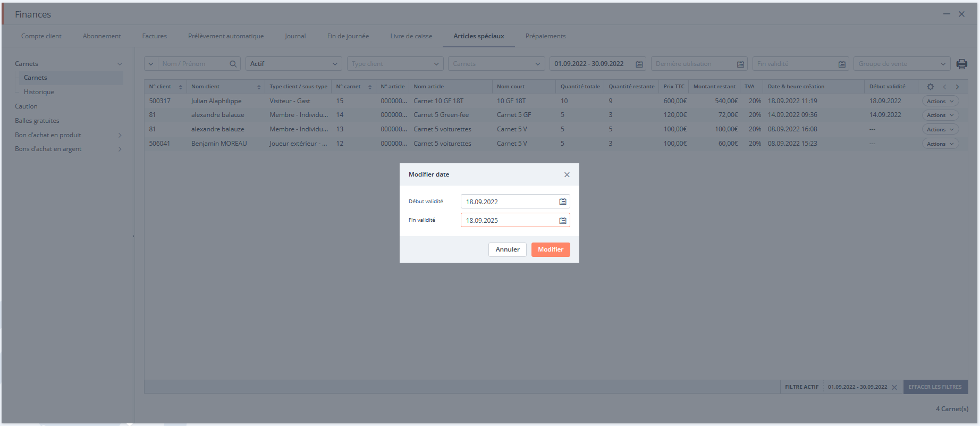Click the Julian Alaphilippe client name
This screenshot has width=980, height=426.
click(216, 101)
